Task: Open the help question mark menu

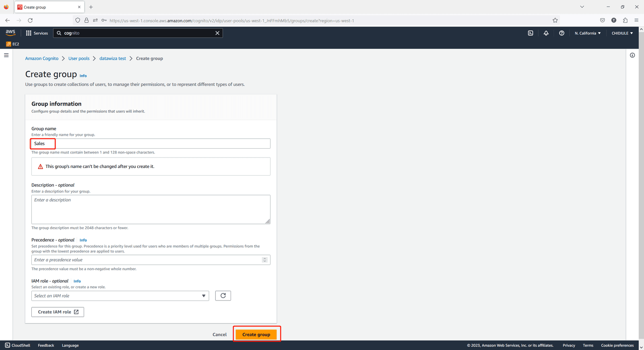Action: pos(561,33)
